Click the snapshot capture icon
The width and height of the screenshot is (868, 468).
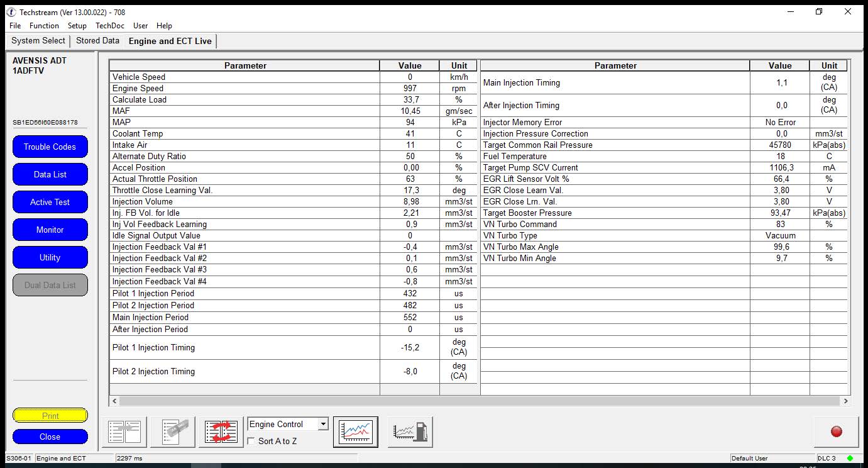coord(172,431)
